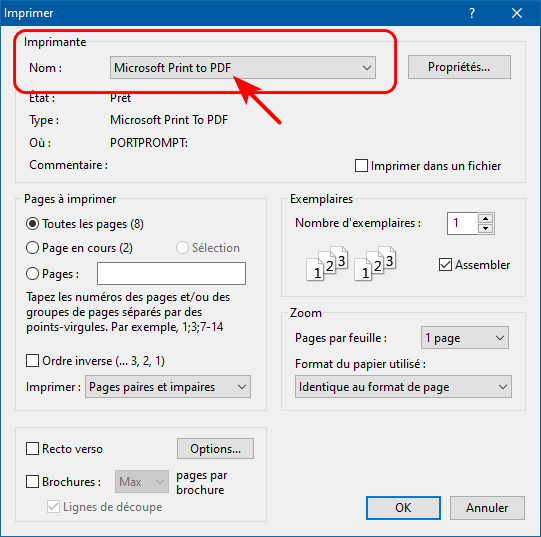Check the Brochures option

click(x=32, y=481)
